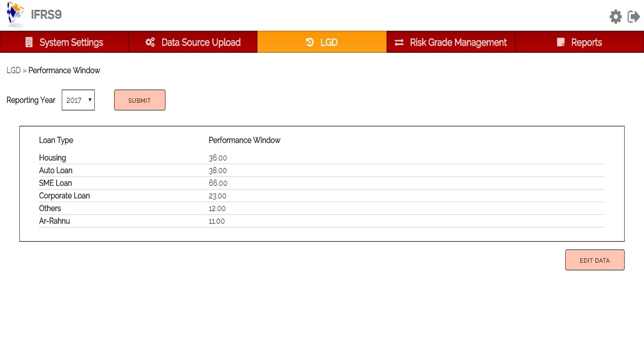Click the Reports note icon

point(561,42)
